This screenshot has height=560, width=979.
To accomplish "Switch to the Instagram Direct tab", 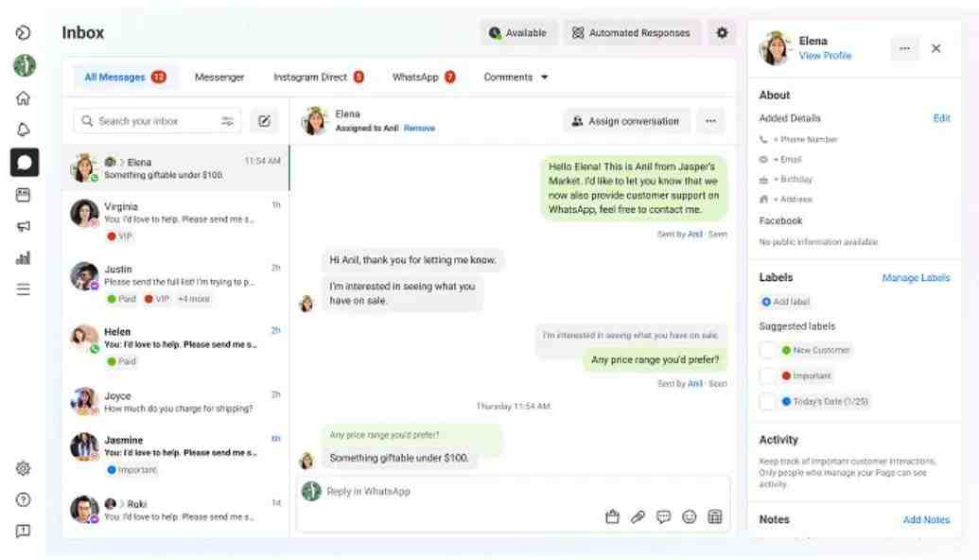I will click(x=318, y=78).
